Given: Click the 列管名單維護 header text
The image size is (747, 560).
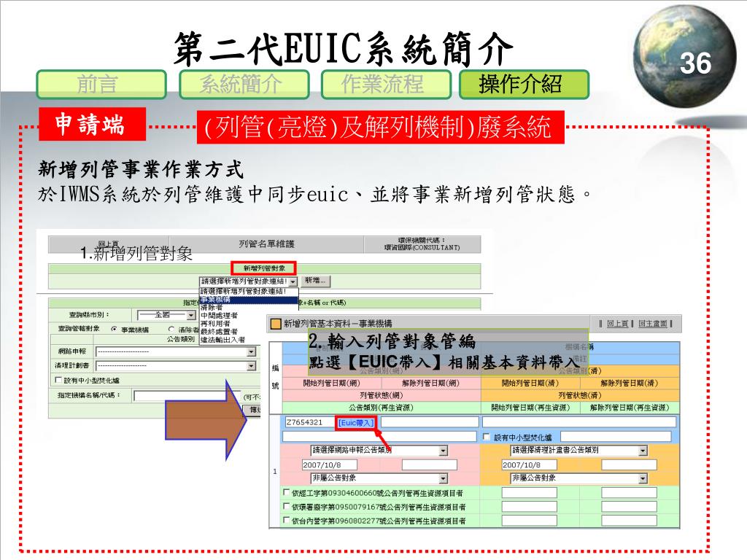Looking at the screenshot, I should pos(267,244).
